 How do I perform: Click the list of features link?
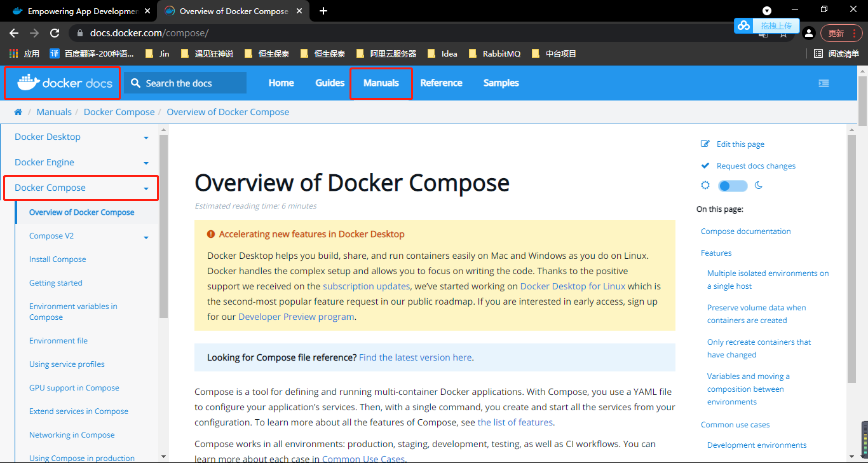(515, 422)
